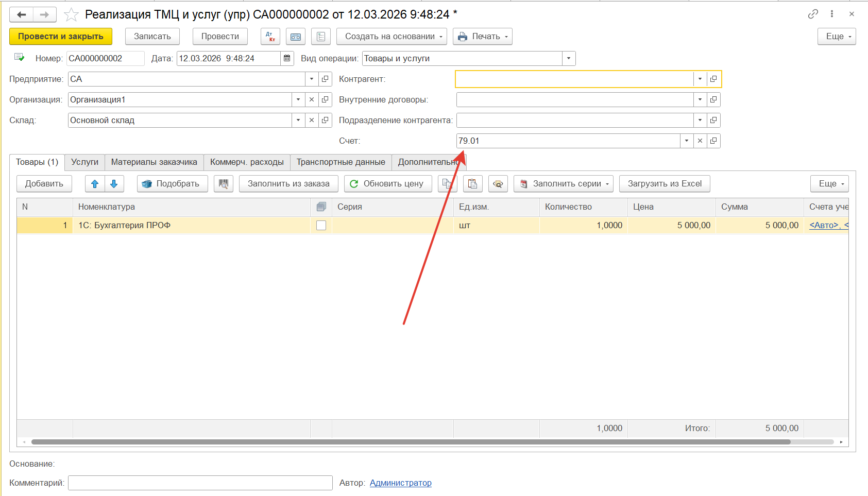Expand Контрагент dropdown list
Viewport: 868px width, 496px height.
(700, 79)
